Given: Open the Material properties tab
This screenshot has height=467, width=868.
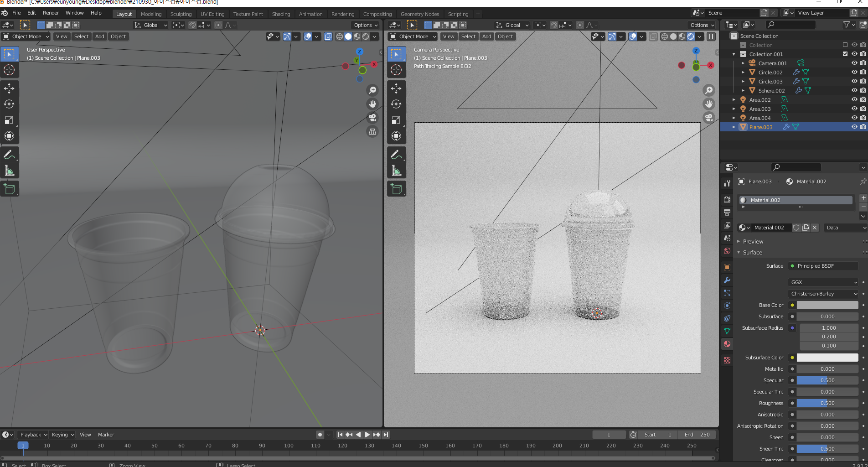Looking at the screenshot, I should 727,344.
